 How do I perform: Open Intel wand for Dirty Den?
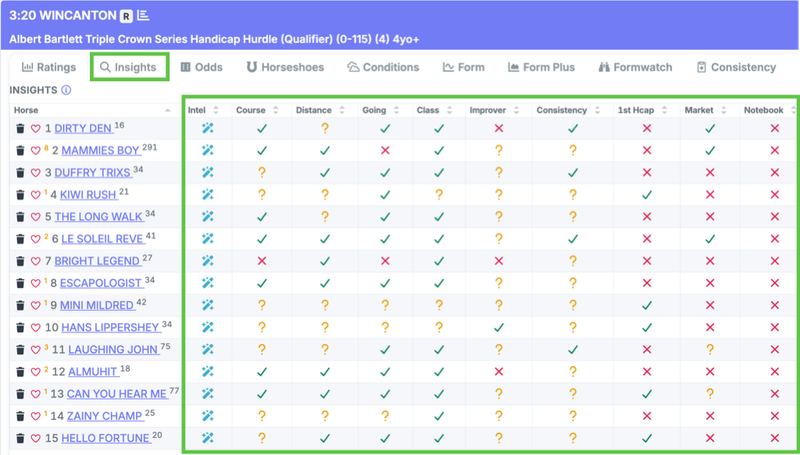[x=208, y=128]
